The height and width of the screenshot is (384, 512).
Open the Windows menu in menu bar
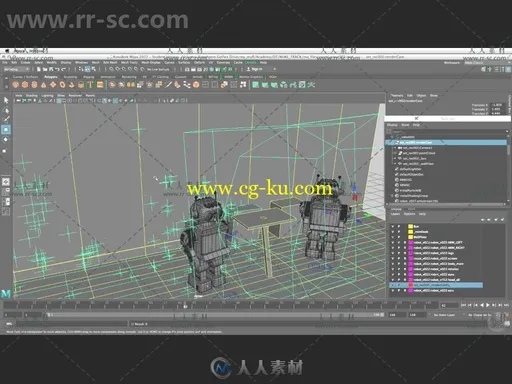tap(81, 62)
